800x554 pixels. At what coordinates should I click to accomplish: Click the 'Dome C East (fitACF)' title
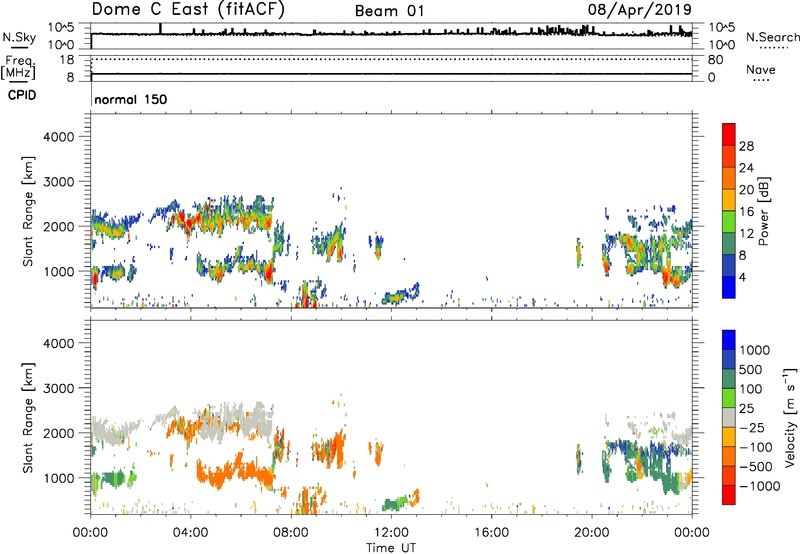(188, 10)
